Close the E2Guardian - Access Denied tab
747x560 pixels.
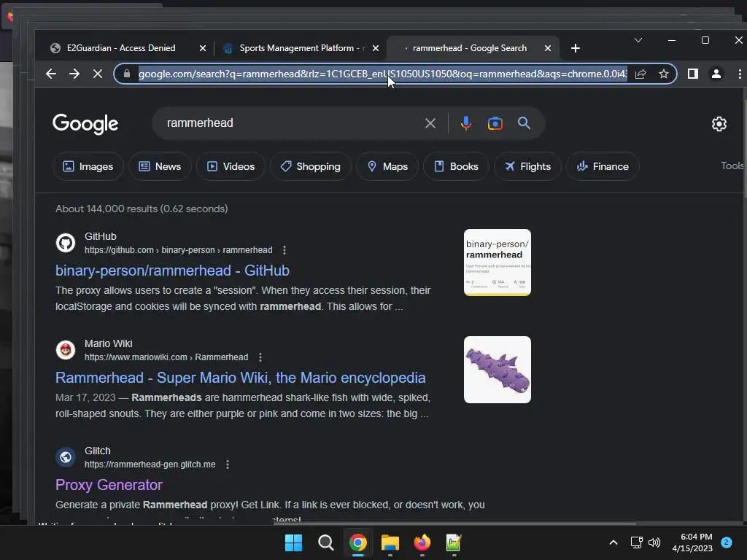[x=203, y=48]
